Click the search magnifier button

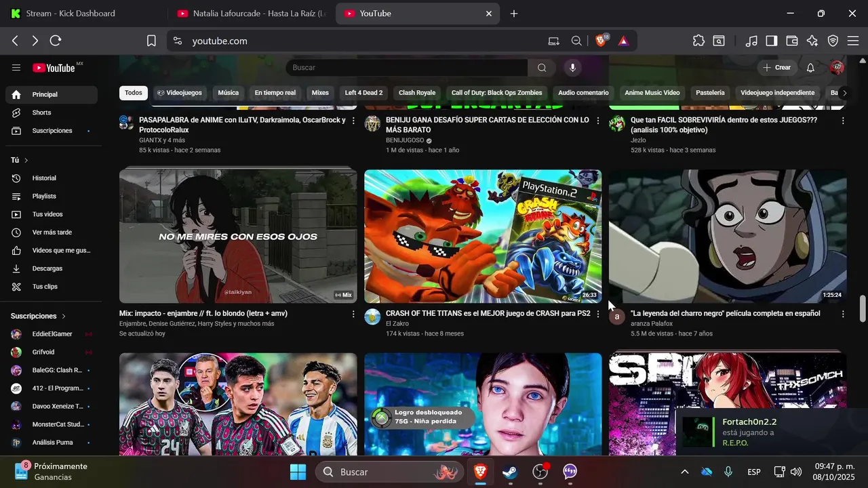(x=542, y=68)
